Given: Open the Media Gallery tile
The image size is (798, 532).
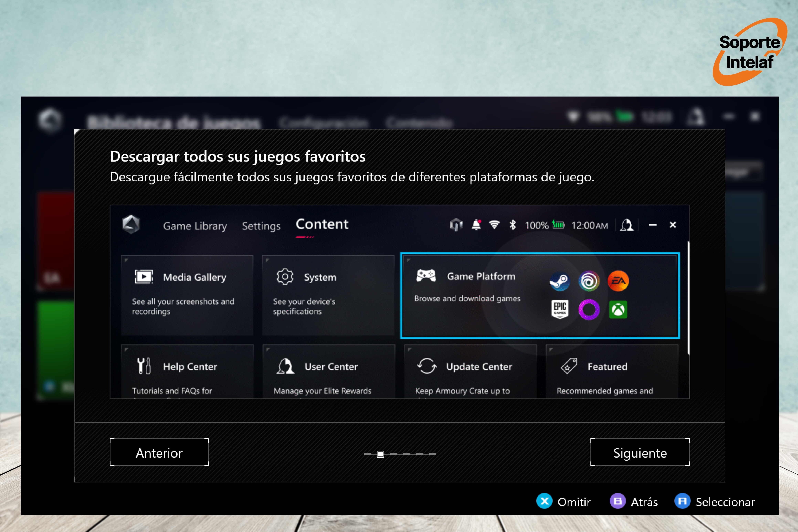Looking at the screenshot, I should coord(187,295).
